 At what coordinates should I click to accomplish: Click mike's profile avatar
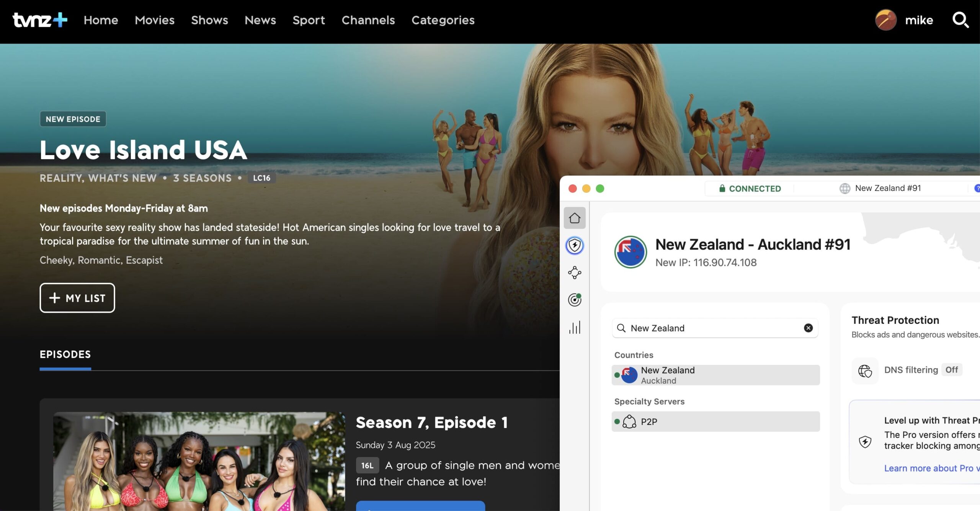coord(885,20)
